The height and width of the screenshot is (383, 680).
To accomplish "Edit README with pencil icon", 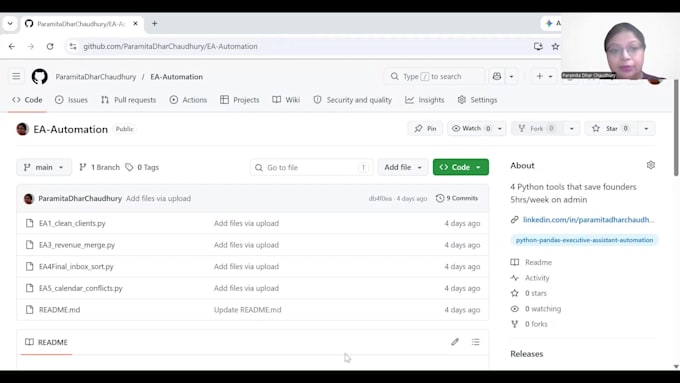I will (455, 342).
